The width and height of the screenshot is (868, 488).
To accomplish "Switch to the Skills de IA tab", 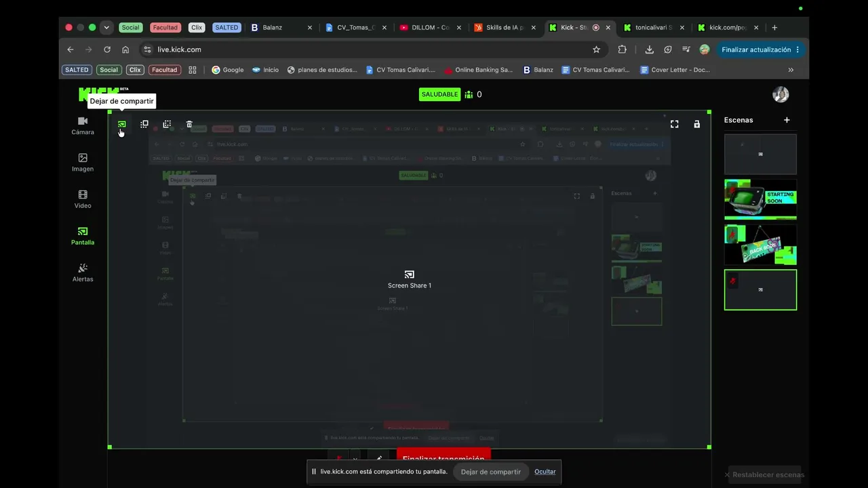I will pos(505,28).
